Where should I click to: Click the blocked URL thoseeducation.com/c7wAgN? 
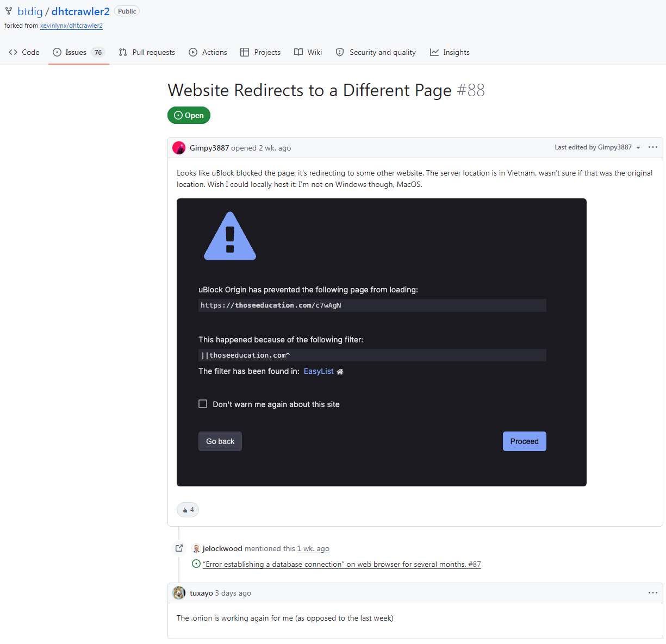click(372, 305)
